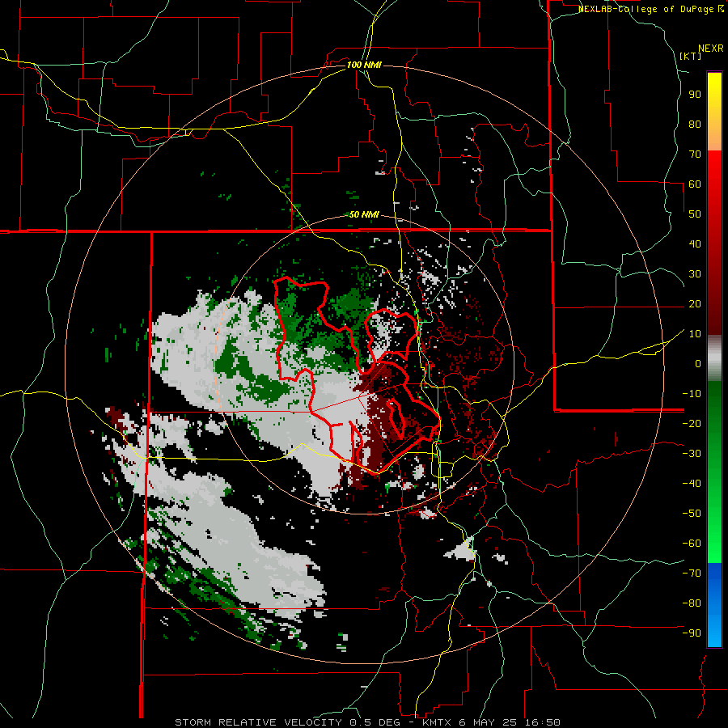Viewport: 728px width, 728px height.
Task: Click the 60 value on velocity scale
Action: pos(695,184)
